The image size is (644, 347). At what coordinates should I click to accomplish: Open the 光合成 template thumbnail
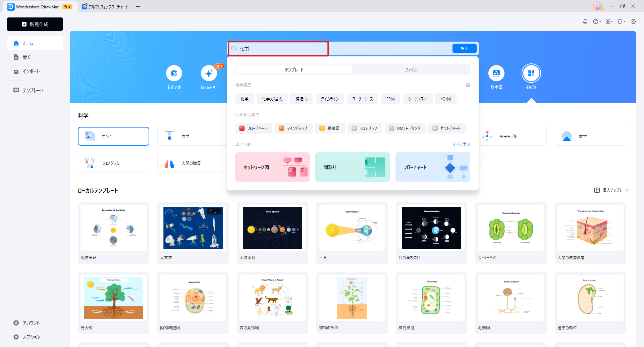coord(113,298)
